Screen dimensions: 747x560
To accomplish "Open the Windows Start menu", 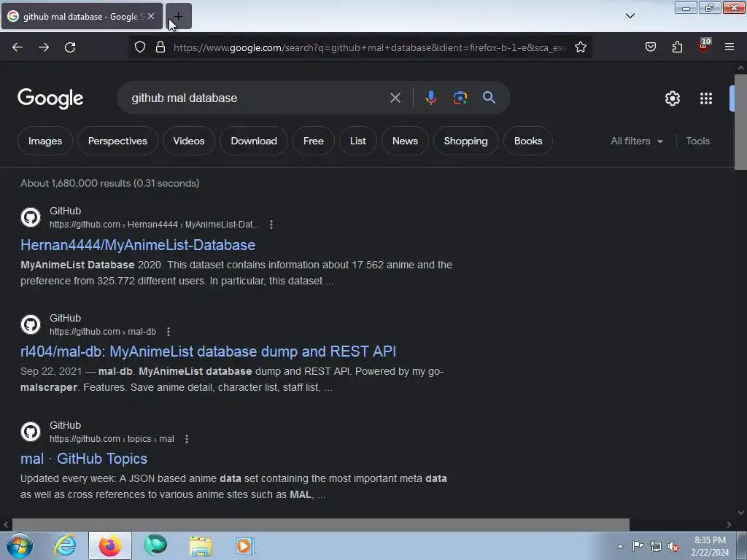I will (20, 545).
